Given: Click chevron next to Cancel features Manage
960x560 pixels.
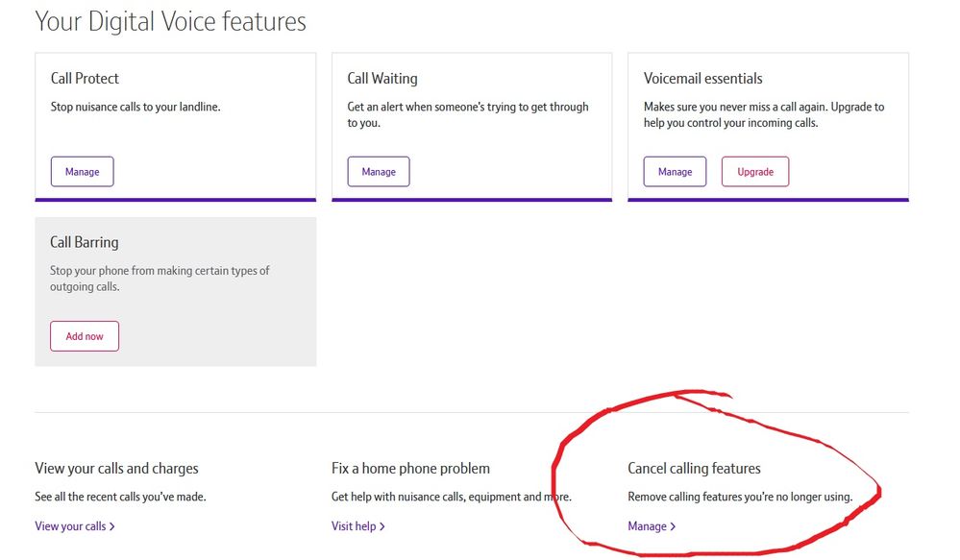Looking at the screenshot, I should pyautogui.click(x=673, y=526).
